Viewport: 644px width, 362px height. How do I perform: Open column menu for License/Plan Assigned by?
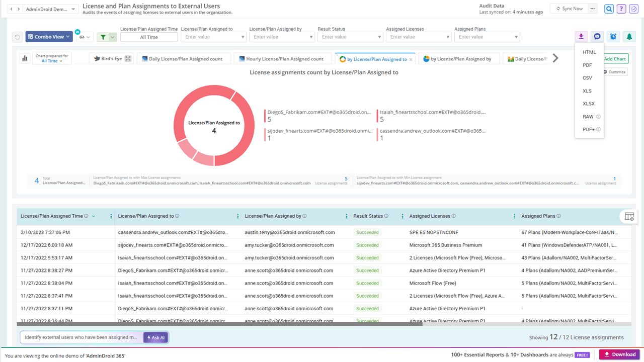[347, 216]
